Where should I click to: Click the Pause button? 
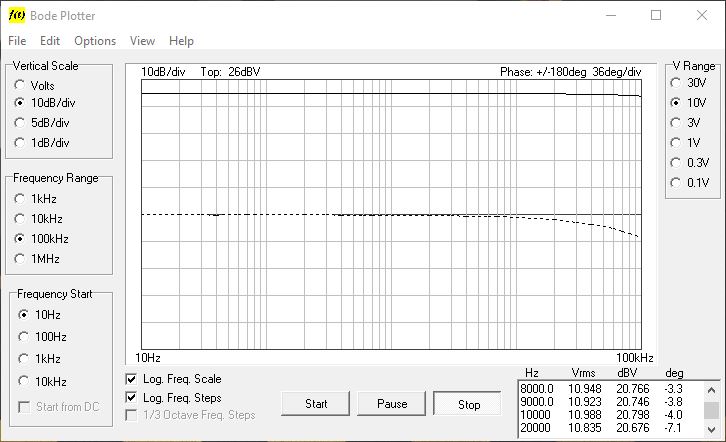point(392,404)
